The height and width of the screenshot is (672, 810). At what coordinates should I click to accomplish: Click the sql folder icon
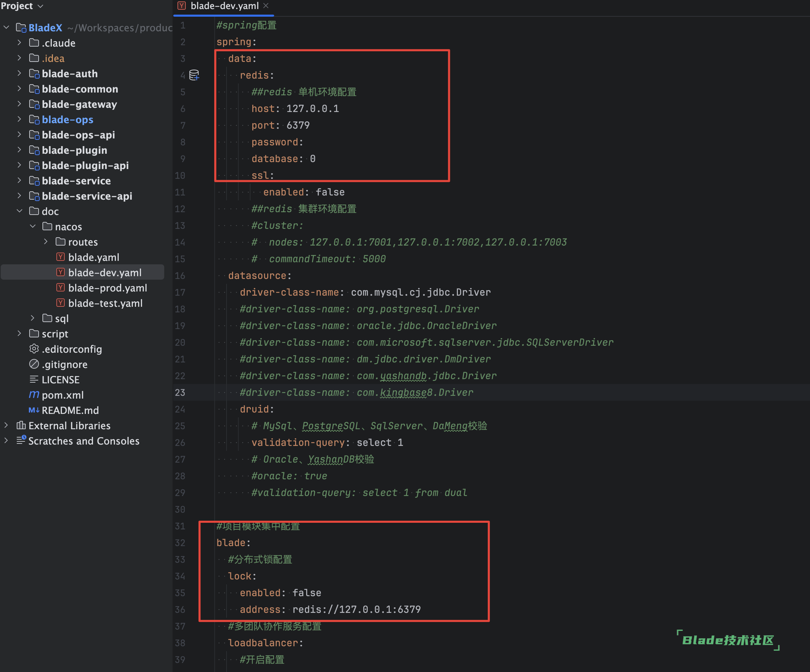click(47, 318)
